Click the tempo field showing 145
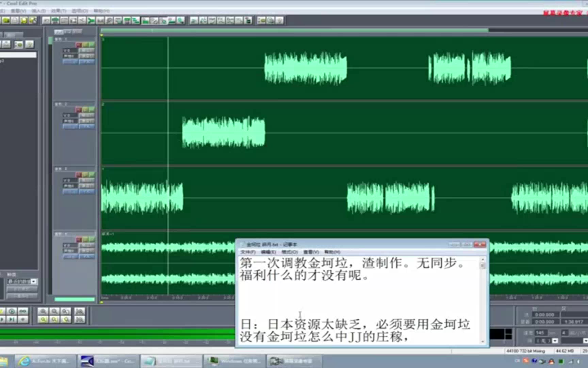 click(x=540, y=333)
